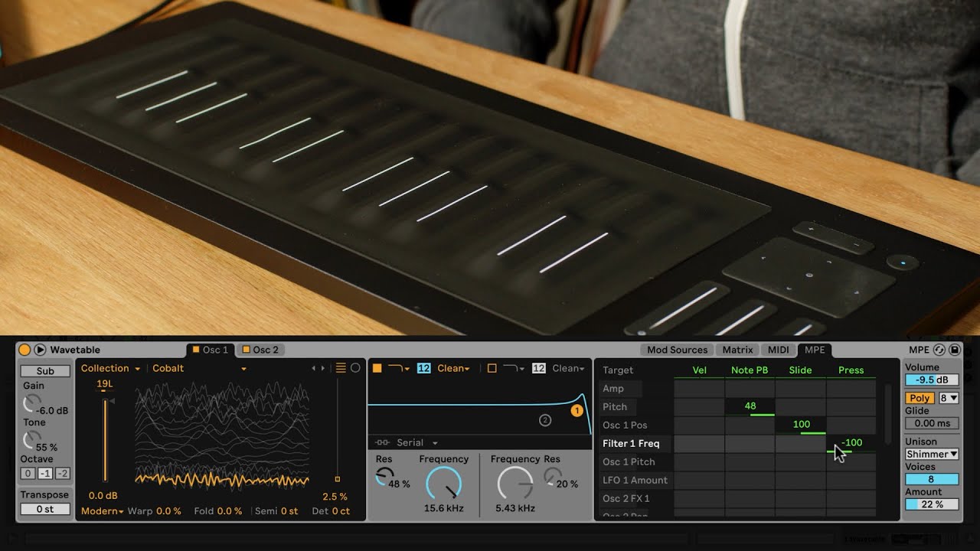Click Filter 1 Res knob
Screen dimensions: 980x551
[x=384, y=476]
